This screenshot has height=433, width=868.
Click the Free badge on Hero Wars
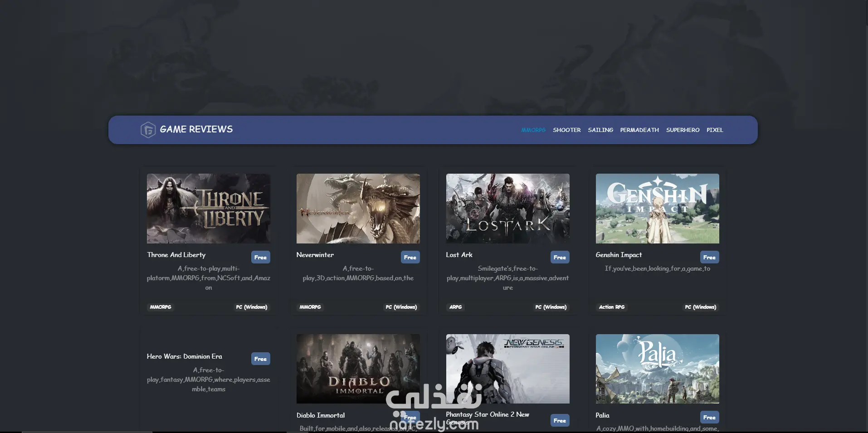pos(261,359)
